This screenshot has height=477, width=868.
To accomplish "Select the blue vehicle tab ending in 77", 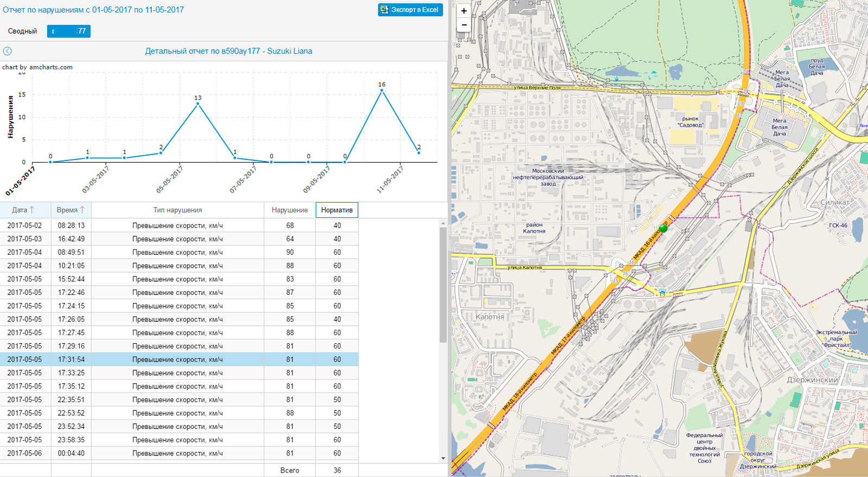I will coord(69,31).
